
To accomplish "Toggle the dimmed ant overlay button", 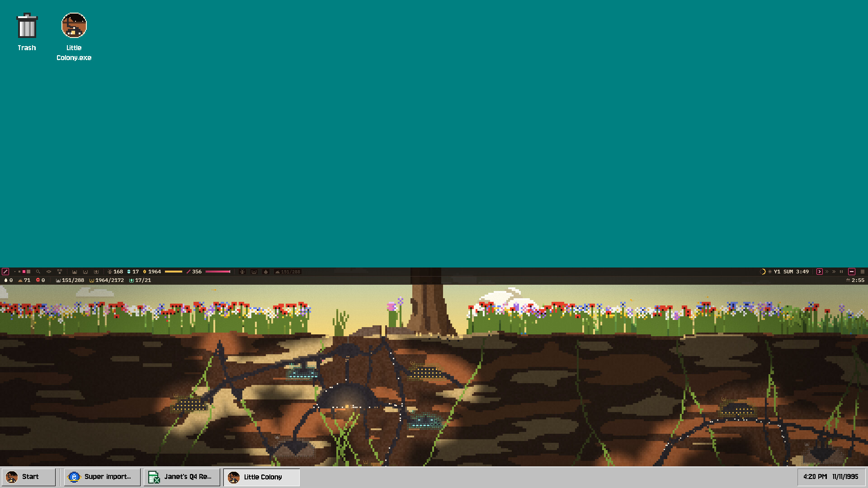I will pos(242,272).
